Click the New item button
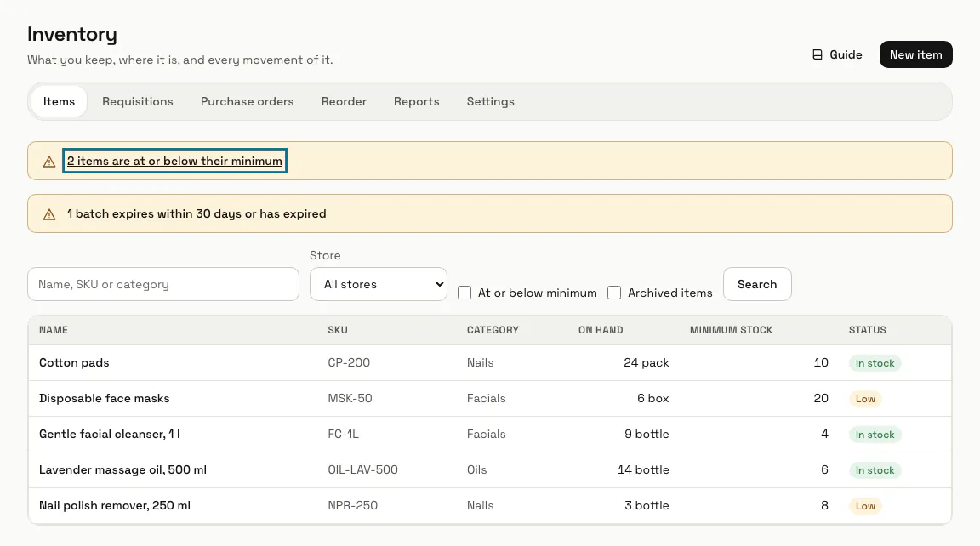The height and width of the screenshot is (546, 980). [915, 54]
